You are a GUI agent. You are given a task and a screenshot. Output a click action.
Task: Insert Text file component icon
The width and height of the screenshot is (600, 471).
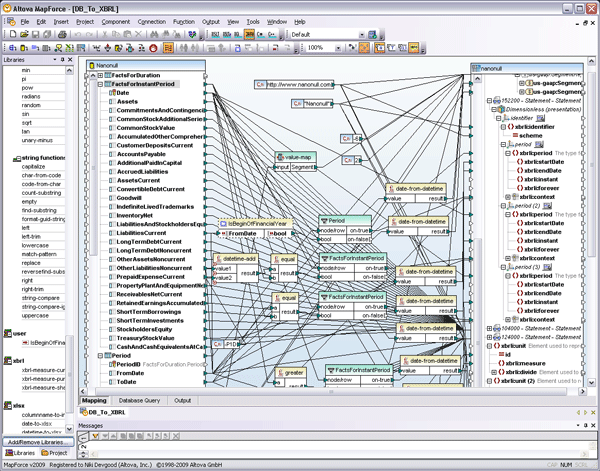pyautogui.click(x=46, y=48)
